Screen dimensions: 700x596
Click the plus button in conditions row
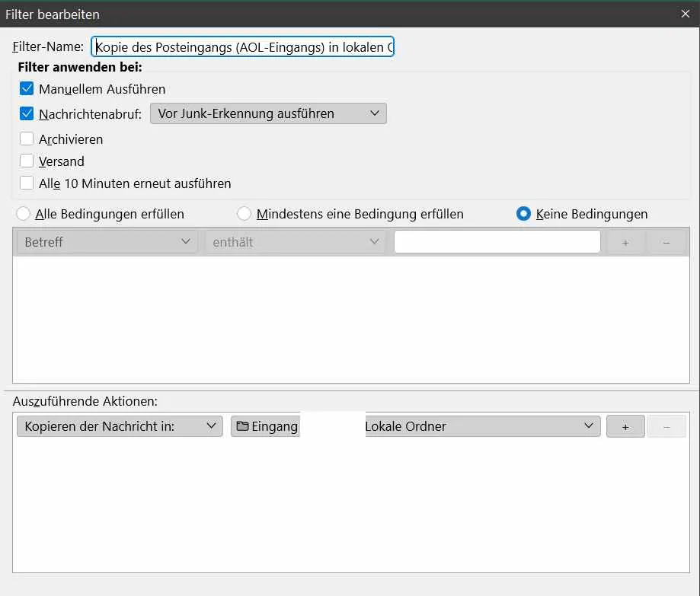[625, 242]
